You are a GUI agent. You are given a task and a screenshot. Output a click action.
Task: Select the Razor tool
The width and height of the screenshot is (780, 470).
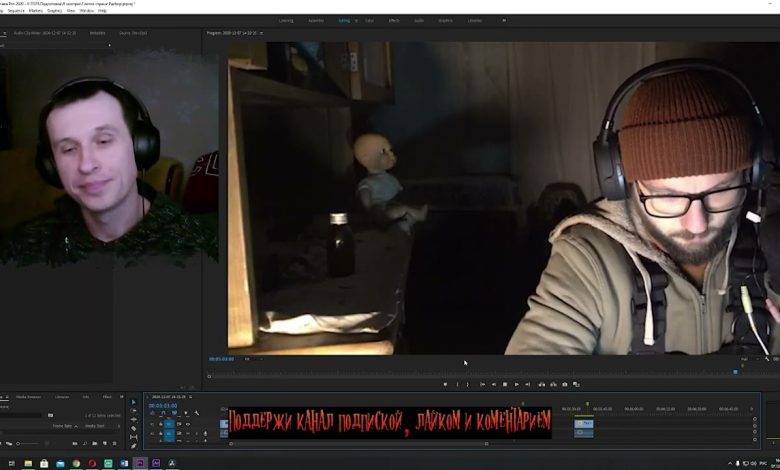click(x=134, y=428)
